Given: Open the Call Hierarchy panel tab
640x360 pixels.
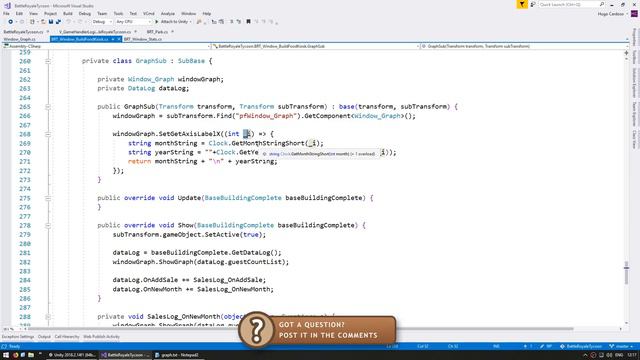Looking at the screenshot, I should [67, 337].
